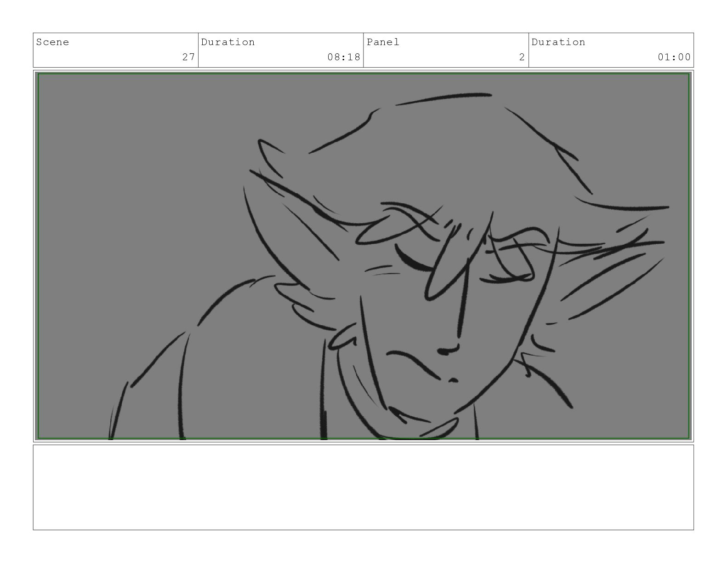Select the panel number 2
This screenshot has width=728, height=563.
click(x=522, y=57)
